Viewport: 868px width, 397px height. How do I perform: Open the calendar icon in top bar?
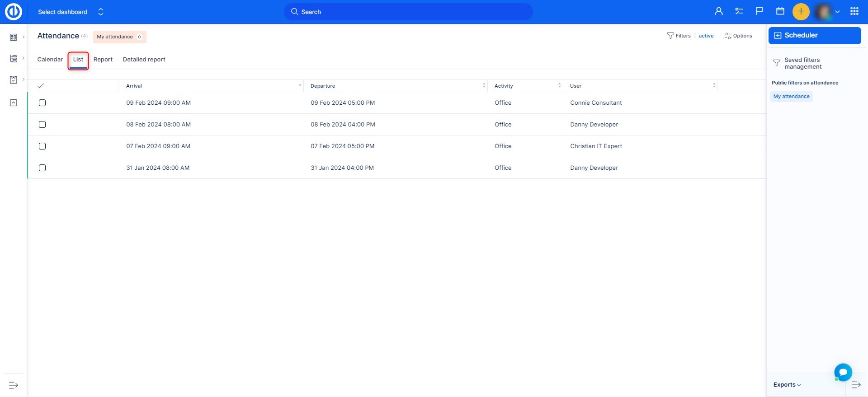point(780,12)
